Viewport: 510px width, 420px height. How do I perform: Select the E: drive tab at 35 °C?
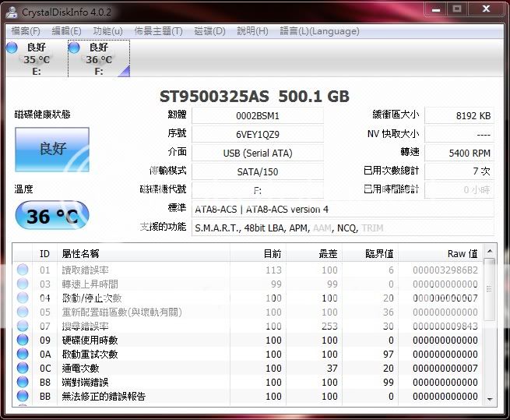(x=36, y=58)
